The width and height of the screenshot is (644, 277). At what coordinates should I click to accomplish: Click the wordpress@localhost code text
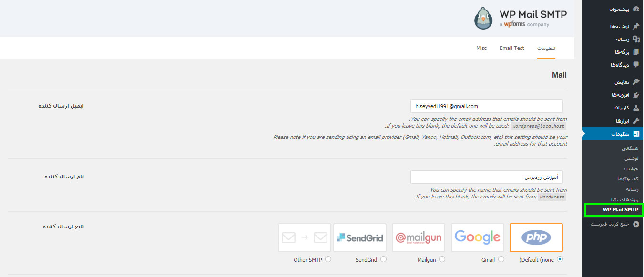click(539, 126)
